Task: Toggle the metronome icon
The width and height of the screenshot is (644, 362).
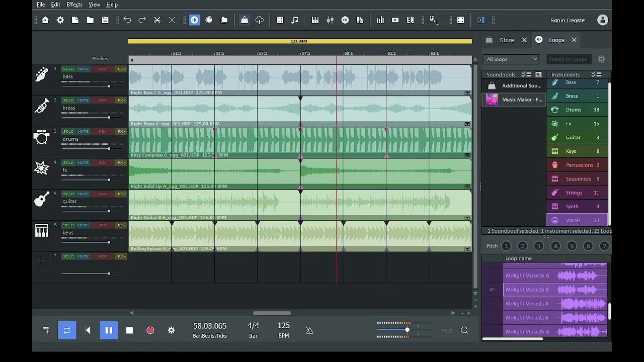Action: (x=309, y=330)
